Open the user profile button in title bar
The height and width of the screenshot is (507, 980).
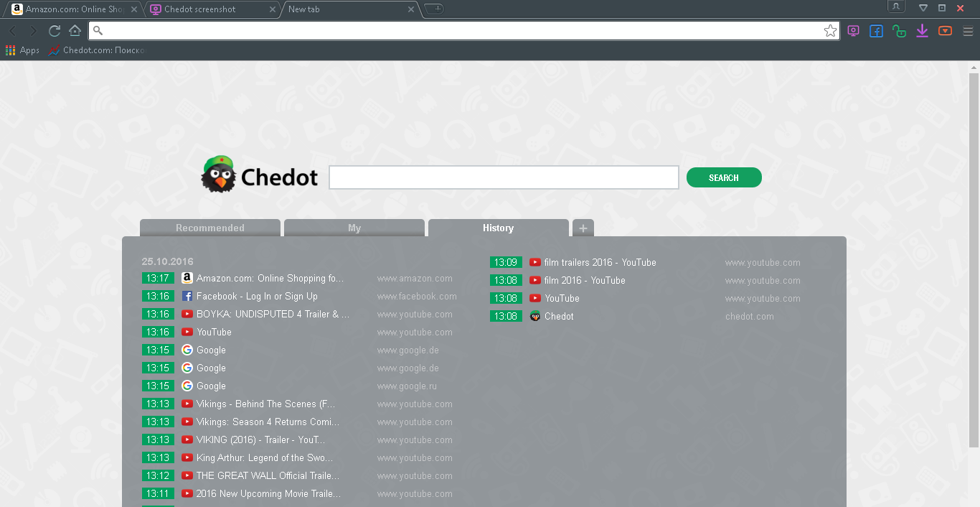896,6
